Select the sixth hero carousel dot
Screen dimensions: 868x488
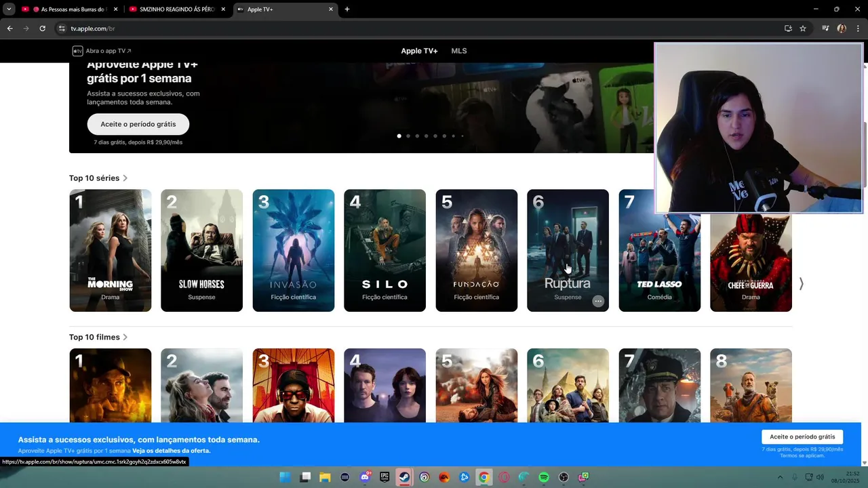point(444,136)
